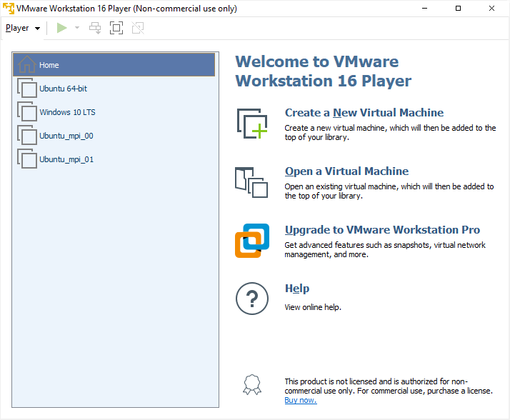Image resolution: width=510 pixels, height=420 pixels.
Task: Click the open virtual machine folder icon
Action: click(x=251, y=183)
